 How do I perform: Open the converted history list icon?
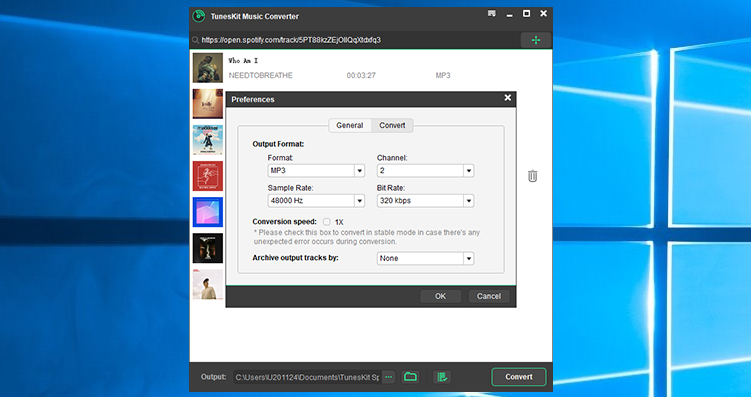(x=442, y=377)
